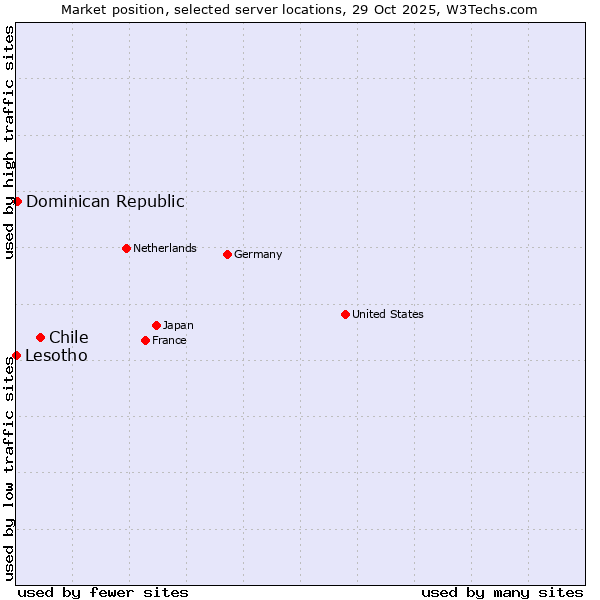This screenshot has width=600, height=600.
Task: Click the chart title mentioning W3Techs.com
Action: pyautogui.click(x=300, y=9)
